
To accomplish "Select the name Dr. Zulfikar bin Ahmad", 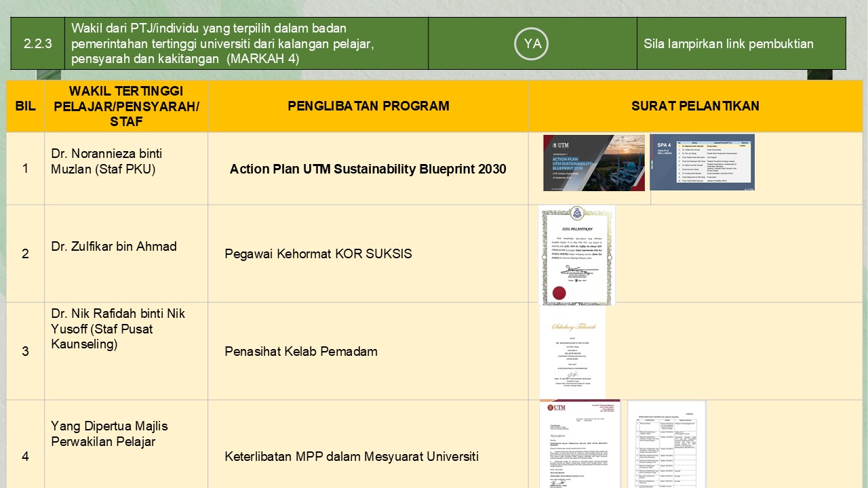I will [x=114, y=247].
